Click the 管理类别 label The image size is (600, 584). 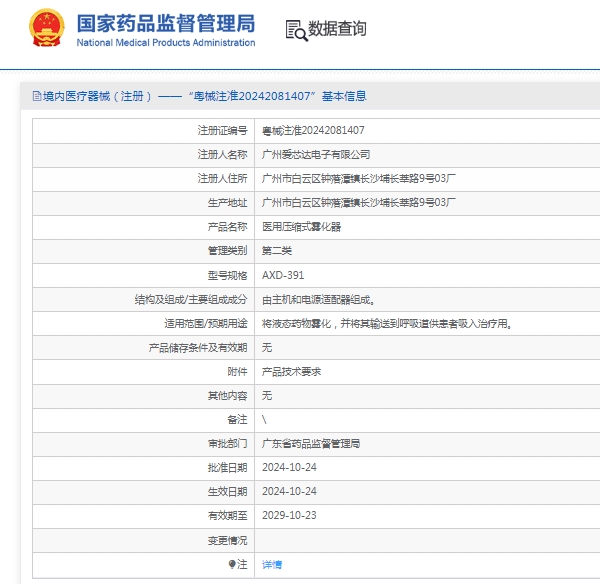227,251
